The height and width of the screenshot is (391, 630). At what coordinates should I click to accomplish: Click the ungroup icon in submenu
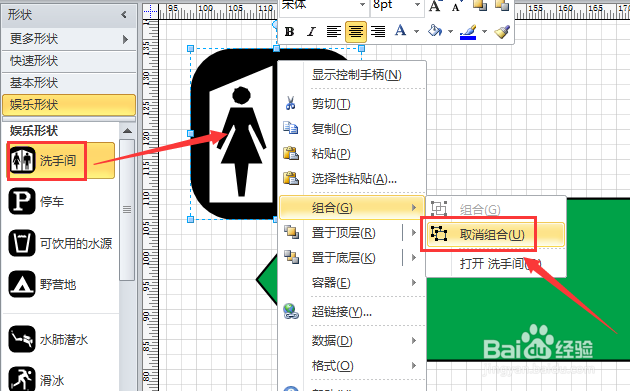(439, 234)
